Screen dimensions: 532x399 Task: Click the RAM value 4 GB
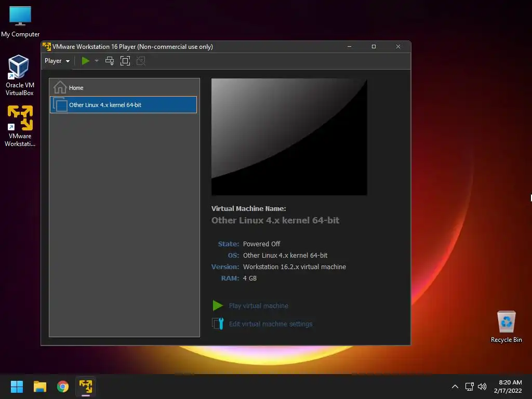tap(250, 278)
